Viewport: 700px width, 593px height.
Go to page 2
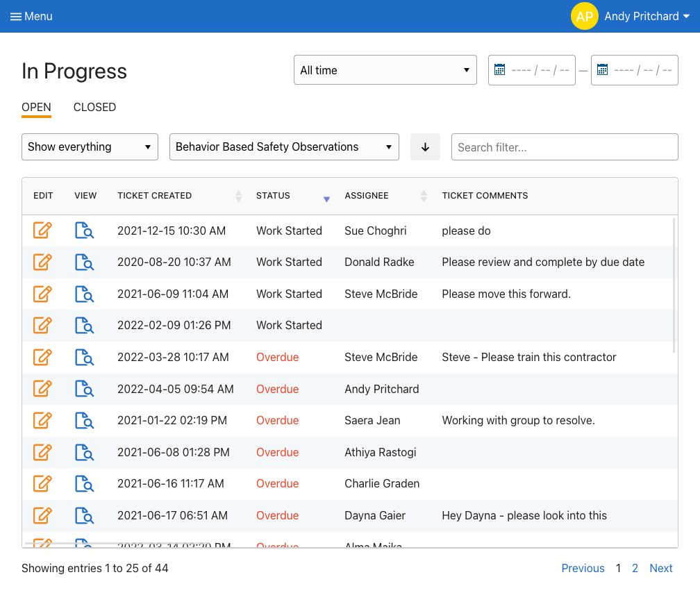coord(635,568)
